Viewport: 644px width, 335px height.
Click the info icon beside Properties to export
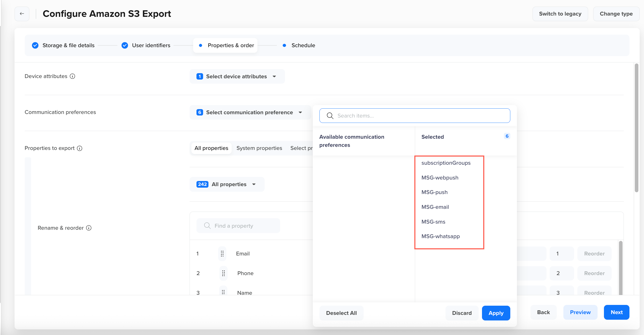[80, 148]
